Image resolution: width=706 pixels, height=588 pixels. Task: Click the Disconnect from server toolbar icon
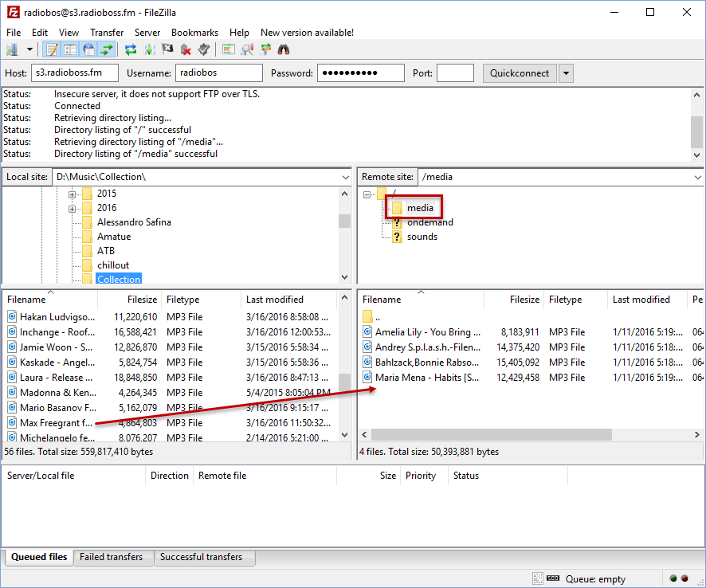186,49
